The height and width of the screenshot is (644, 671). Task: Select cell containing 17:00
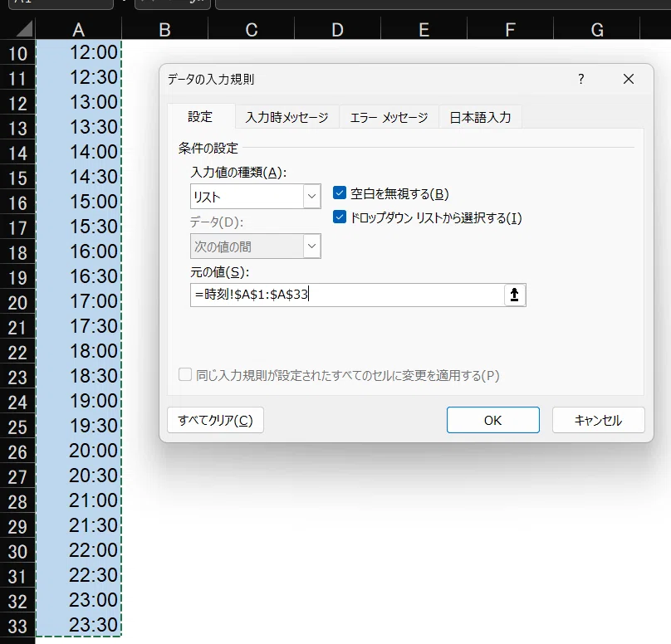tap(79, 301)
